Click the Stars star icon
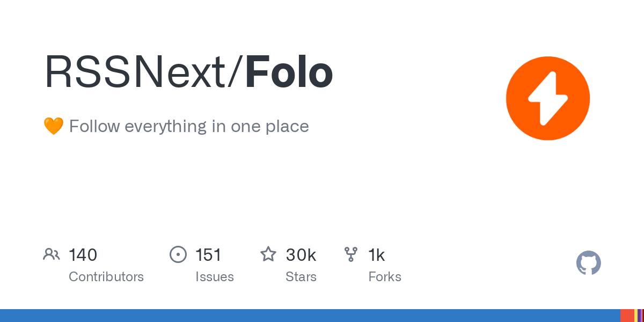This screenshot has width=644, height=322. (x=268, y=254)
